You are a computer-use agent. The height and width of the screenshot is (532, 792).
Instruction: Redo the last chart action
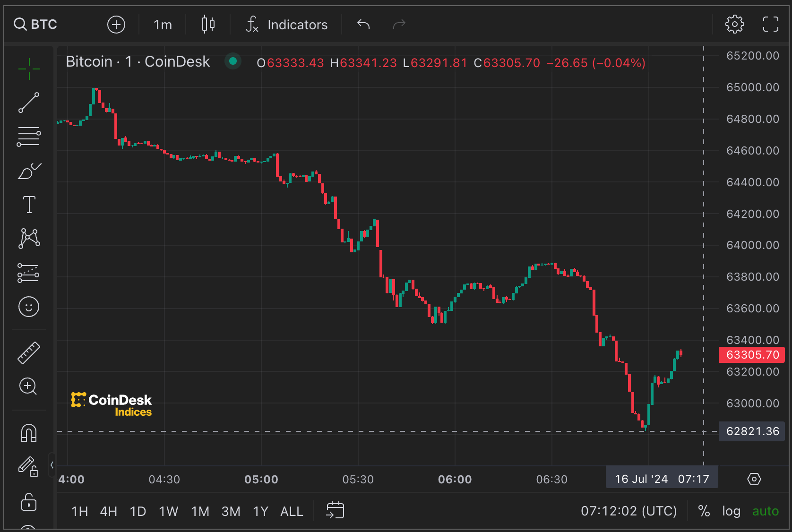pos(399,24)
